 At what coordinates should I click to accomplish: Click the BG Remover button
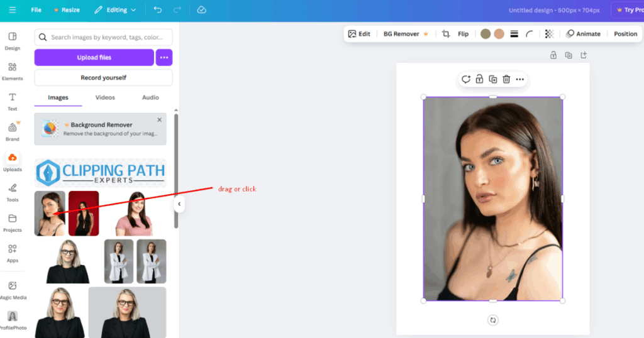click(406, 34)
